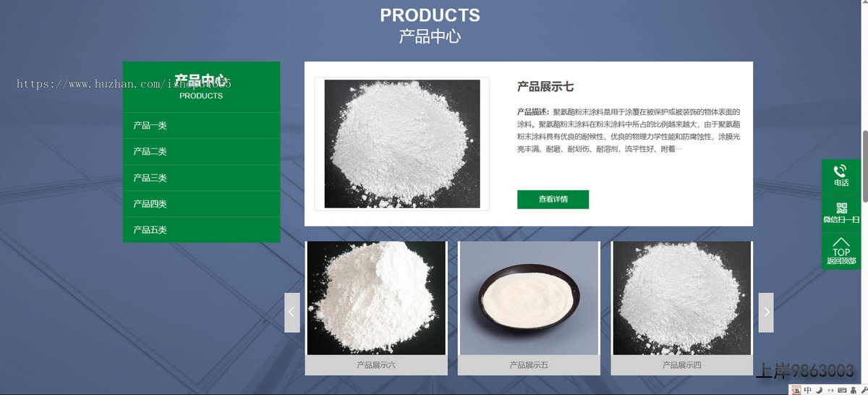The height and width of the screenshot is (395, 868).
Task: Show previous products with left carousel arrow
Action: point(292,313)
